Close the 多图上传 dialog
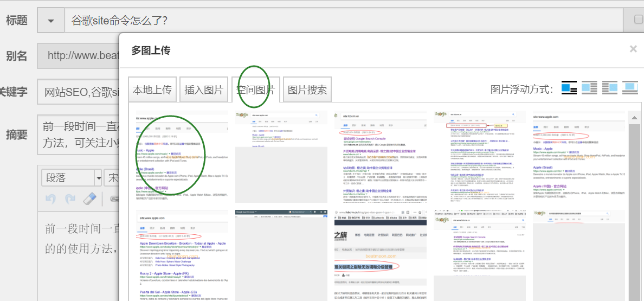The height and width of the screenshot is (301, 644). click(633, 49)
